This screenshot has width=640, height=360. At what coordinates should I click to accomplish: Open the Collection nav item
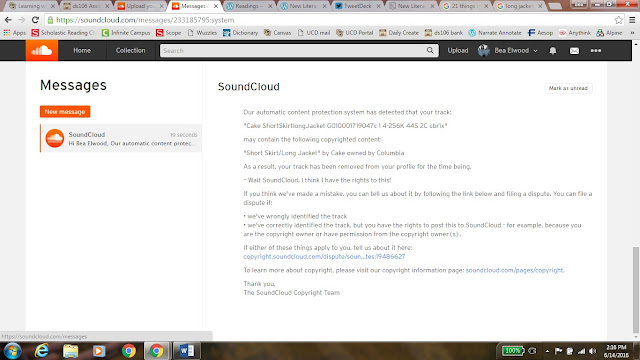pyautogui.click(x=131, y=51)
